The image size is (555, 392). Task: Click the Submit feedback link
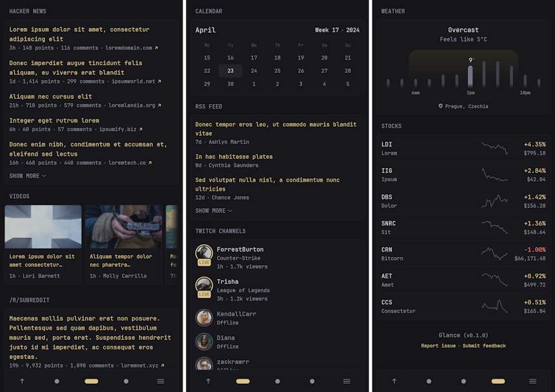pos(483,345)
